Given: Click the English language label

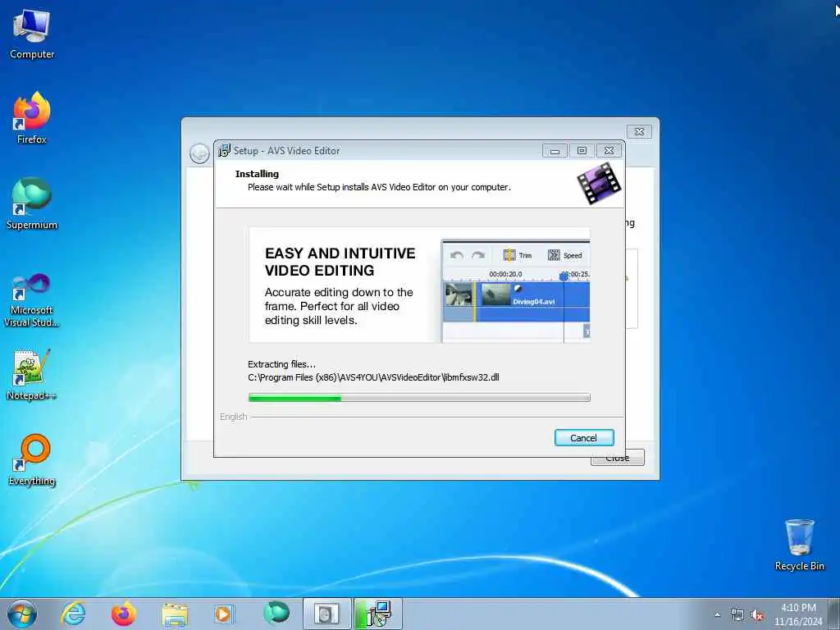Looking at the screenshot, I should 234,417.
